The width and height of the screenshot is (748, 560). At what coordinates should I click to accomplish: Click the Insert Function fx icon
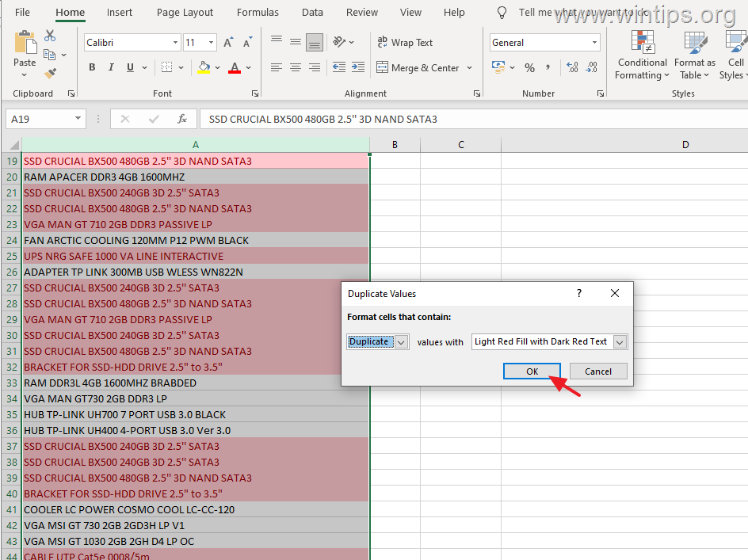click(181, 119)
